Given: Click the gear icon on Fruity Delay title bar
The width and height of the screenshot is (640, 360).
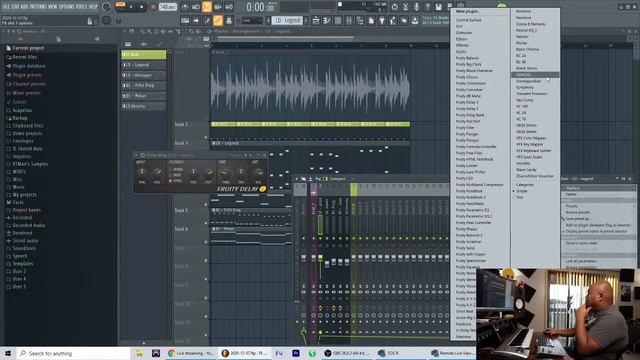Looking at the screenshot, I should (x=143, y=155).
